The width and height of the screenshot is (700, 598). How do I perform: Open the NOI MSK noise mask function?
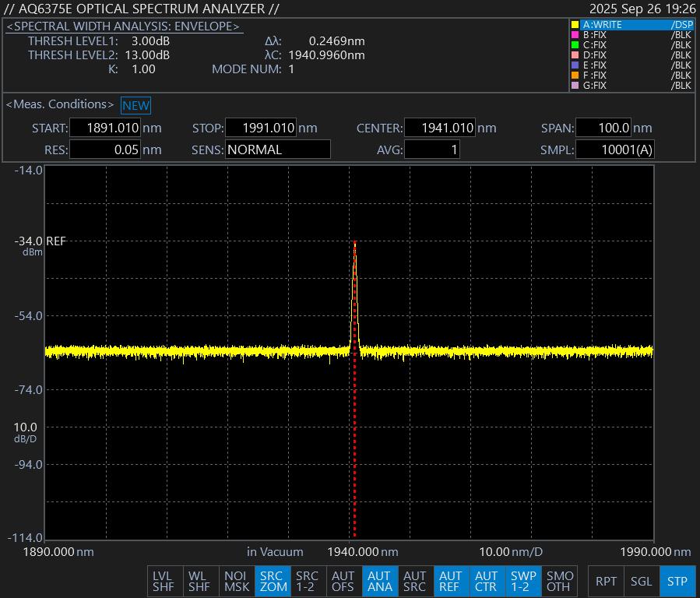pos(236,581)
